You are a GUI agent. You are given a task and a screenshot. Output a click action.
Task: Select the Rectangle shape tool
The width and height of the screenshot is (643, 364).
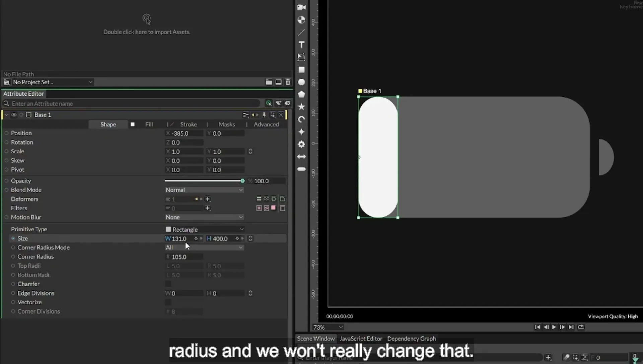[x=301, y=70]
